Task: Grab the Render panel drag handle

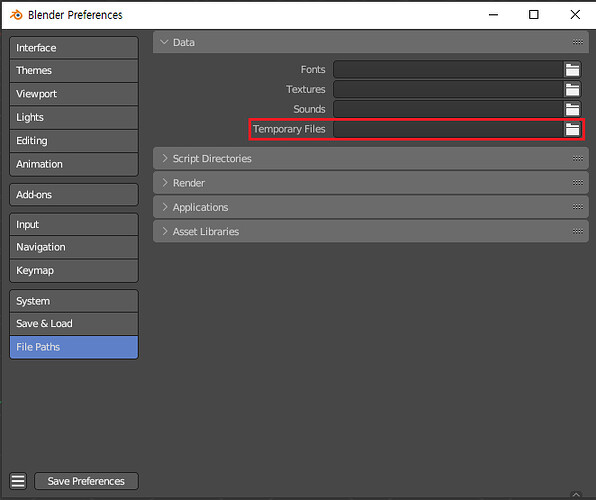Action: coord(578,183)
